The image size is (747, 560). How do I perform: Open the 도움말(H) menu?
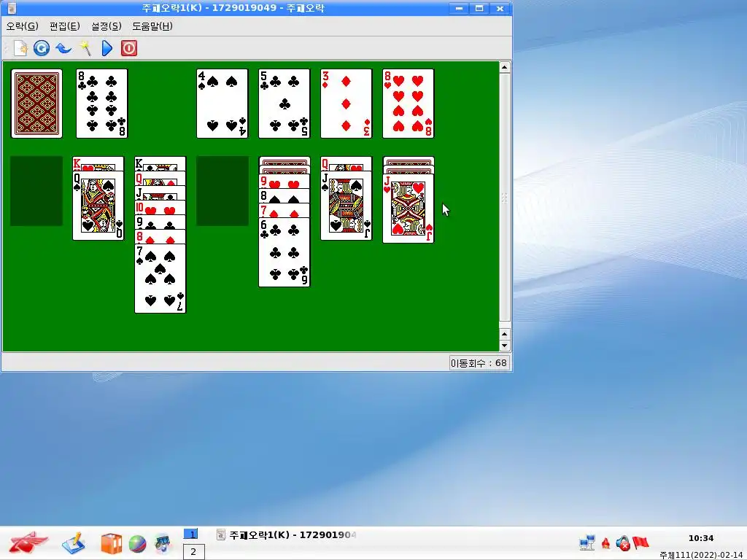click(152, 26)
